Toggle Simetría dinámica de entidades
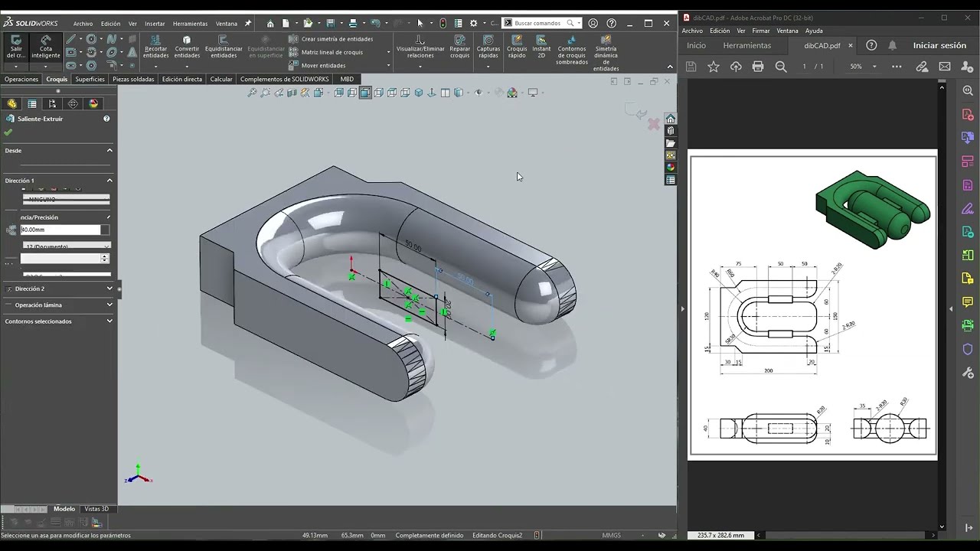This screenshot has height=551, width=980. [606, 54]
